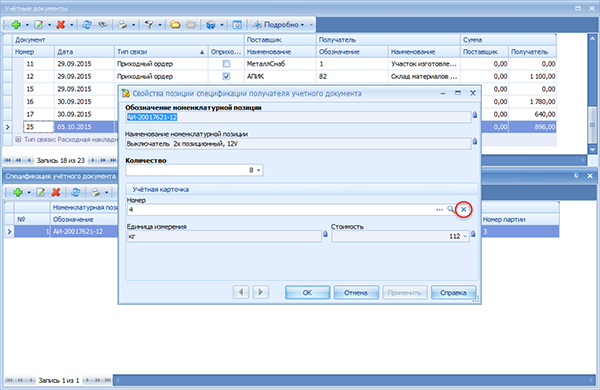The width and height of the screenshot is (600, 390).
Task: Click the Отмена button
Action: (x=356, y=292)
